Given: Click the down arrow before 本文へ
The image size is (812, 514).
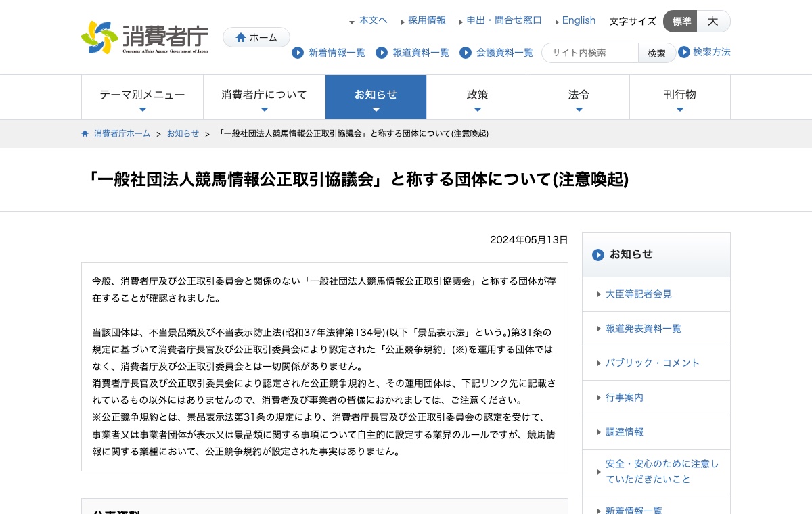Looking at the screenshot, I should pyautogui.click(x=352, y=22).
